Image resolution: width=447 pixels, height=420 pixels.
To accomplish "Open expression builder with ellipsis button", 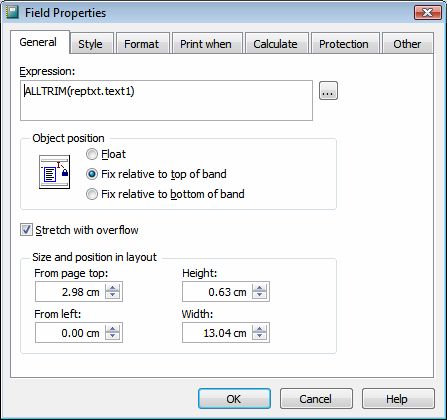I will point(328,91).
